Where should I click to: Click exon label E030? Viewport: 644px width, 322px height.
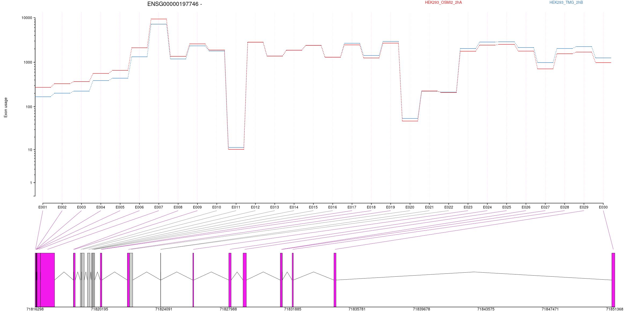pyautogui.click(x=603, y=207)
